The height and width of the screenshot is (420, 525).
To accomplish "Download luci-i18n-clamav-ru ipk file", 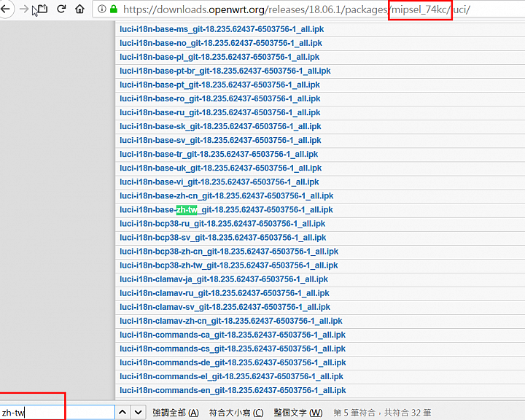I will click(x=225, y=293).
